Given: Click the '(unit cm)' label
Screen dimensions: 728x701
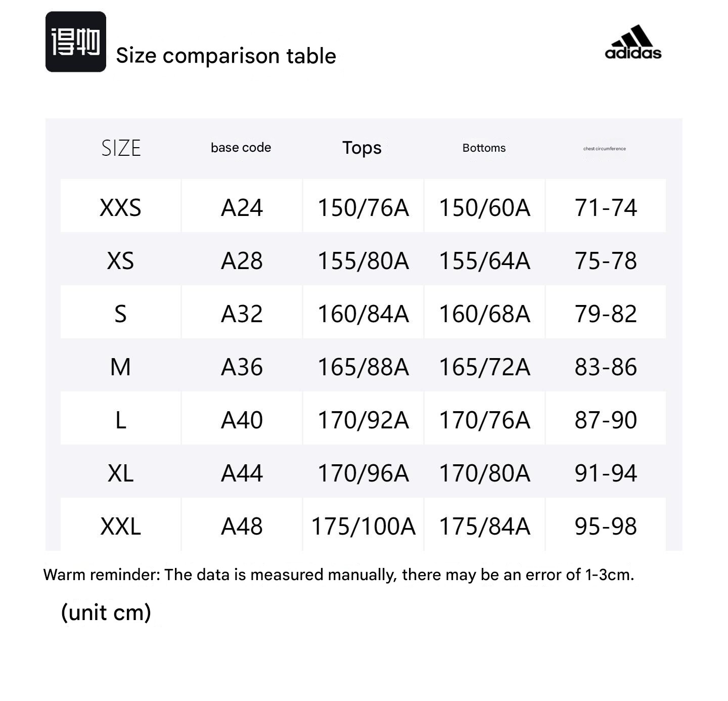Looking at the screenshot, I should point(106,612).
